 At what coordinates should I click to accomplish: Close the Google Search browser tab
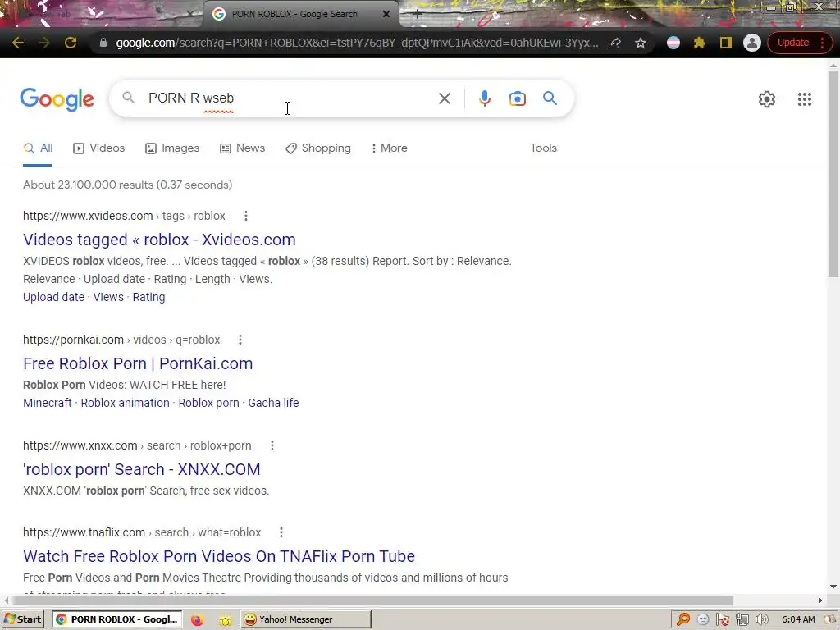click(x=386, y=15)
